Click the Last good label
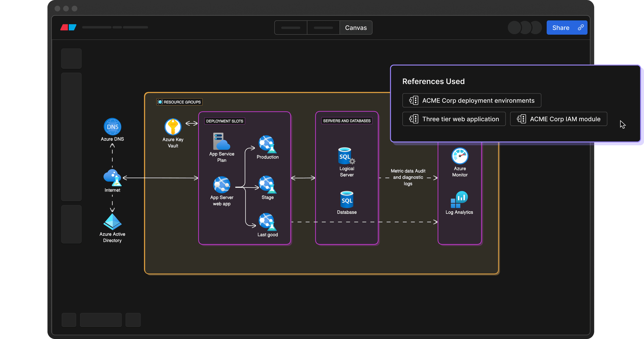This screenshot has height=339, width=644. 268,234
